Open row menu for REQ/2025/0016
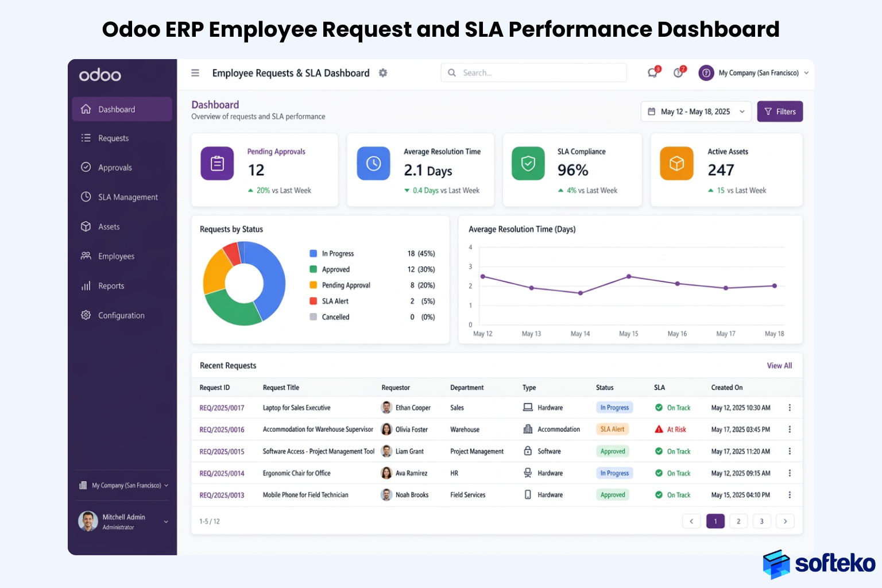Screen dimensions: 882x588 tap(790, 430)
